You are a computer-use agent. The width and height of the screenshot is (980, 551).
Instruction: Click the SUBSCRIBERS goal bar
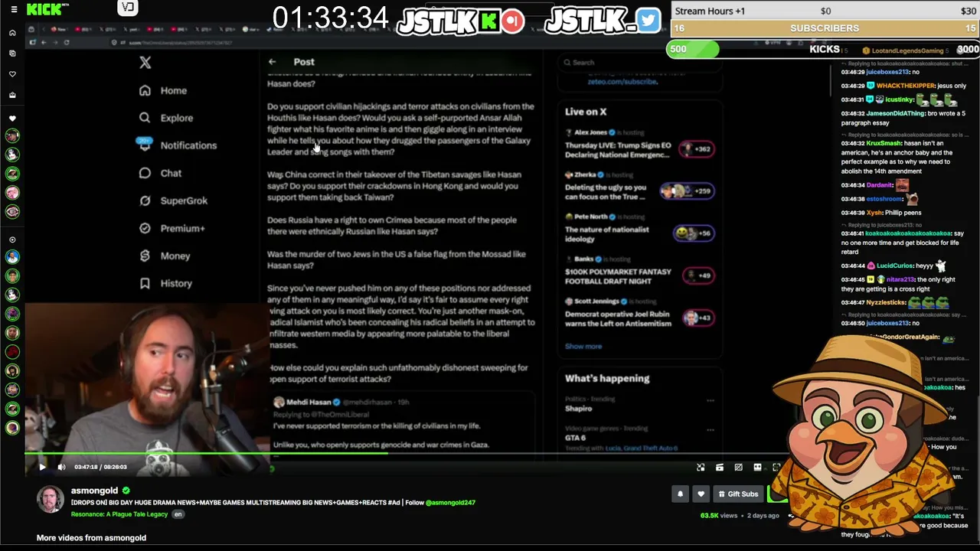[x=825, y=28]
